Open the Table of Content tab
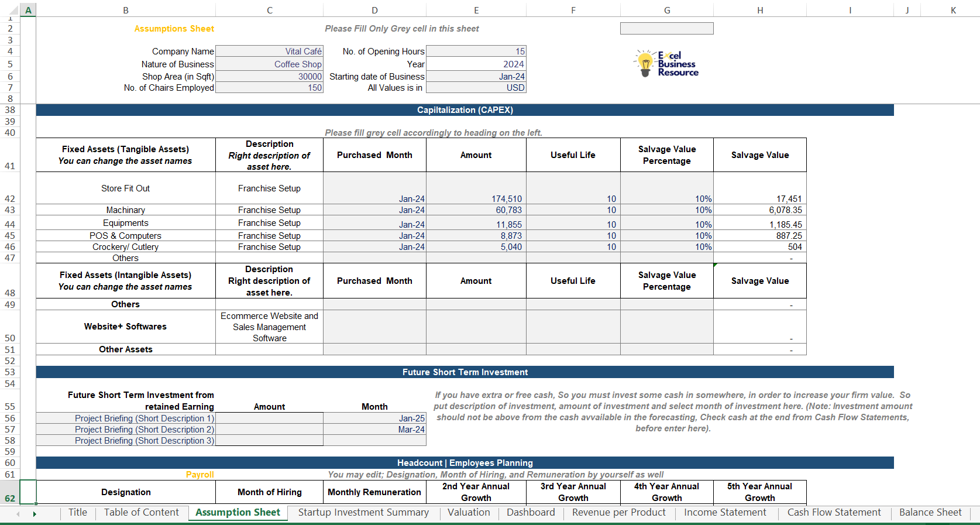 pyautogui.click(x=142, y=512)
